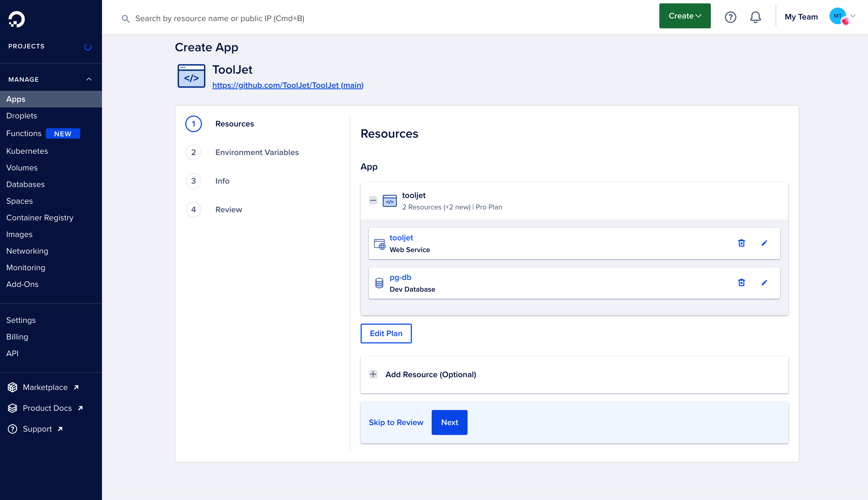Image resolution: width=868 pixels, height=500 pixels.
Task: Edit the tooljet web service resource
Action: (764, 243)
